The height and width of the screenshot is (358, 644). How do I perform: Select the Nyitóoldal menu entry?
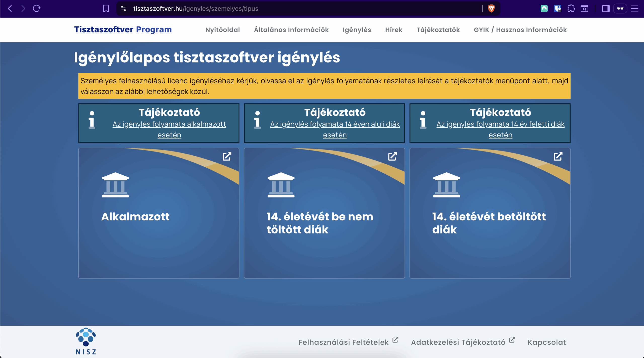[x=222, y=30]
